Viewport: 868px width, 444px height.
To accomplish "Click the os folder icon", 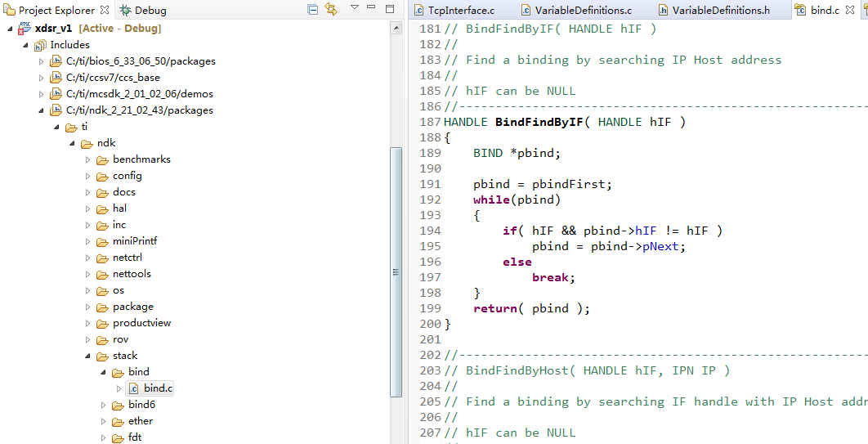I will (x=102, y=290).
